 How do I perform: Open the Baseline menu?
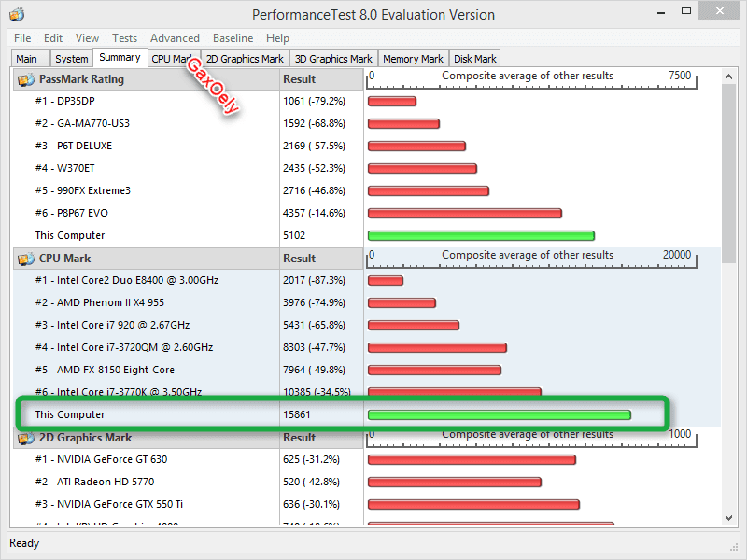coord(233,38)
